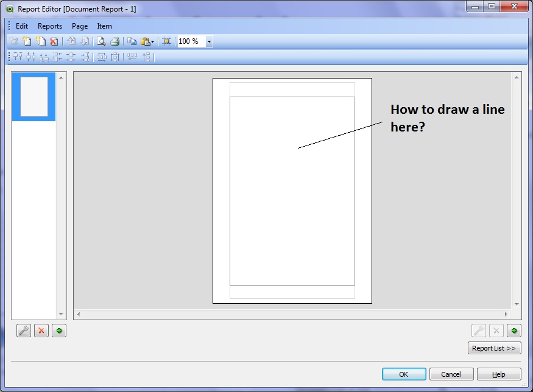This screenshot has width=533, height=392.
Task: Click the Snap to Grid icon
Action: pyautogui.click(x=166, y=41)
